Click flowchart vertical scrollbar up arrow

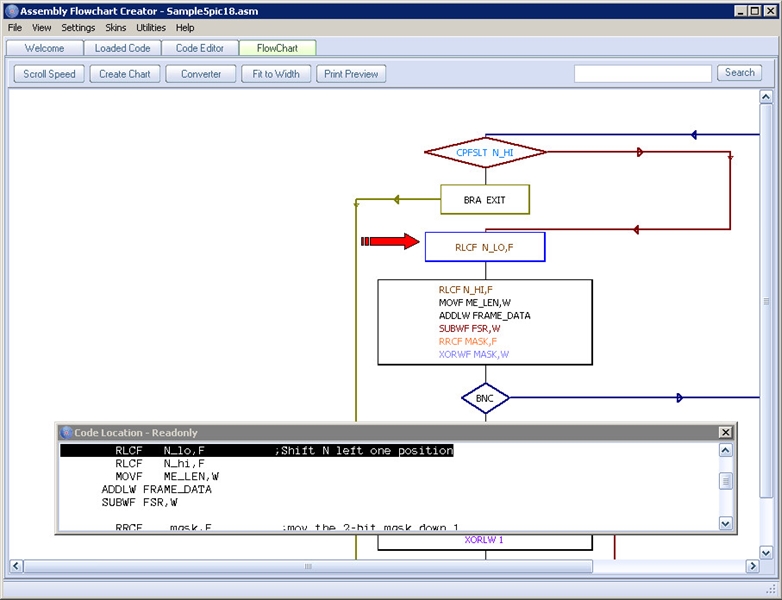[766, 97]
